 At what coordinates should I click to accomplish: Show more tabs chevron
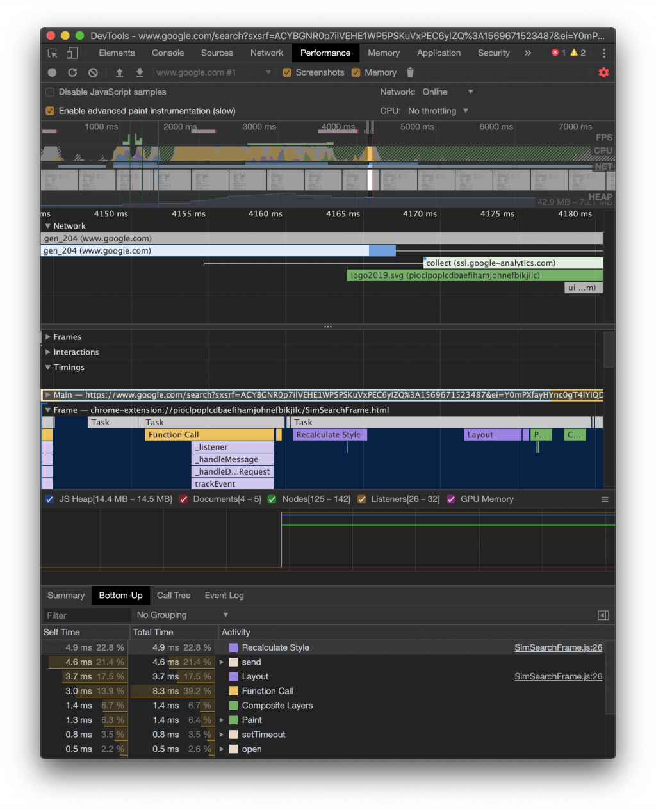528,53
